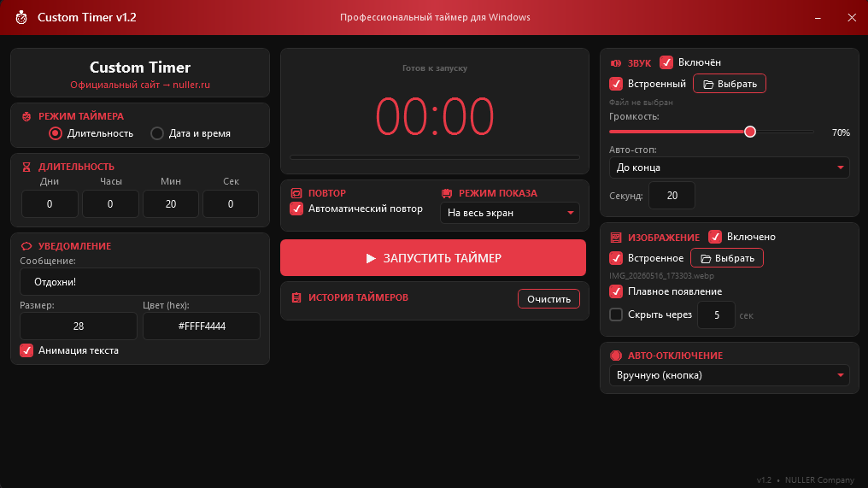868x488 pixels.
Task: Click the 70% volume value
Action: point(841,133)
